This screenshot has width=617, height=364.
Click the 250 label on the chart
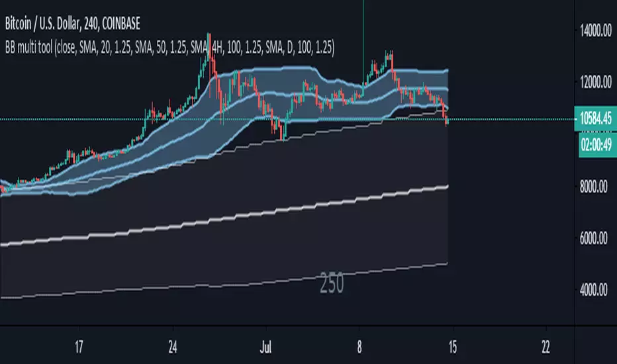click(x=332, y=283)
